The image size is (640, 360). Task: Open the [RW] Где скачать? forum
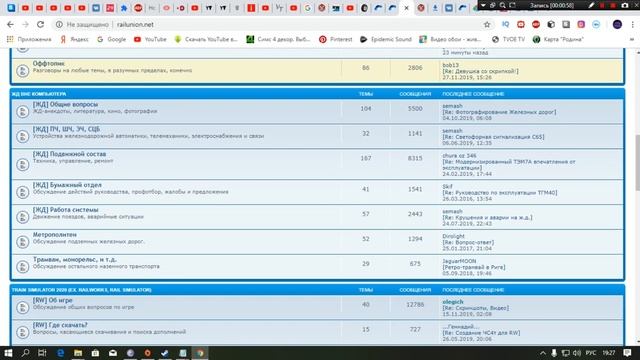point(60,325)
